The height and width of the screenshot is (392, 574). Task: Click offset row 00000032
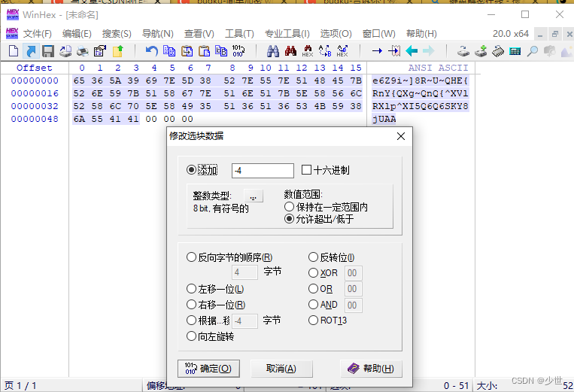click(35, 106)
